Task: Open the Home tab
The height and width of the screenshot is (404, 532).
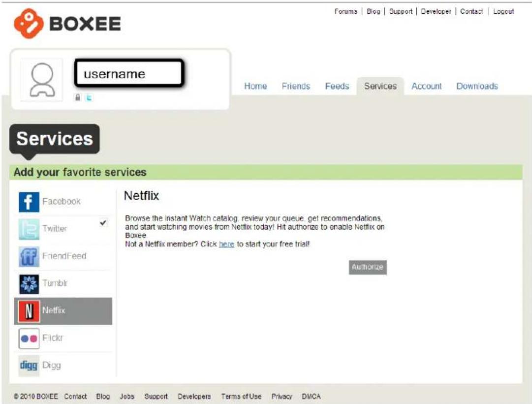Action: (x=255, y=86)
